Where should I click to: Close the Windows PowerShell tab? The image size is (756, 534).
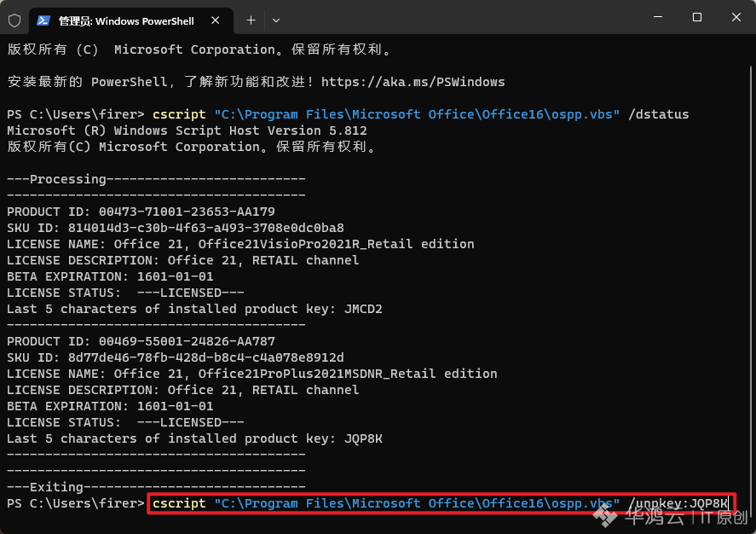[x=216, y=20]
